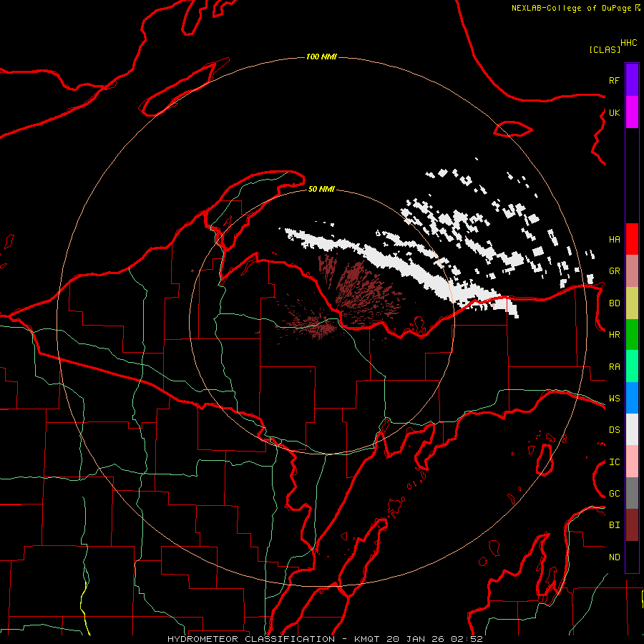Click the HHC legend title

coord(628,43)
